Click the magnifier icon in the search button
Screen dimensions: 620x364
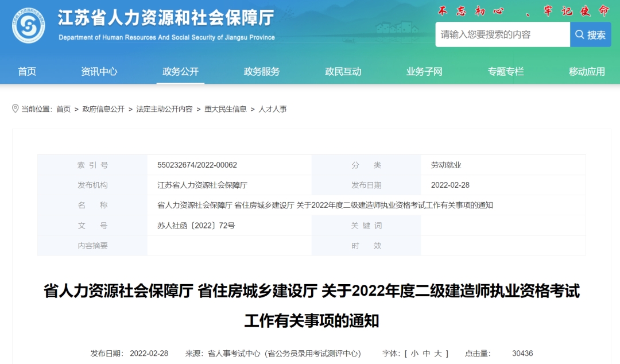tap(580, 34)
